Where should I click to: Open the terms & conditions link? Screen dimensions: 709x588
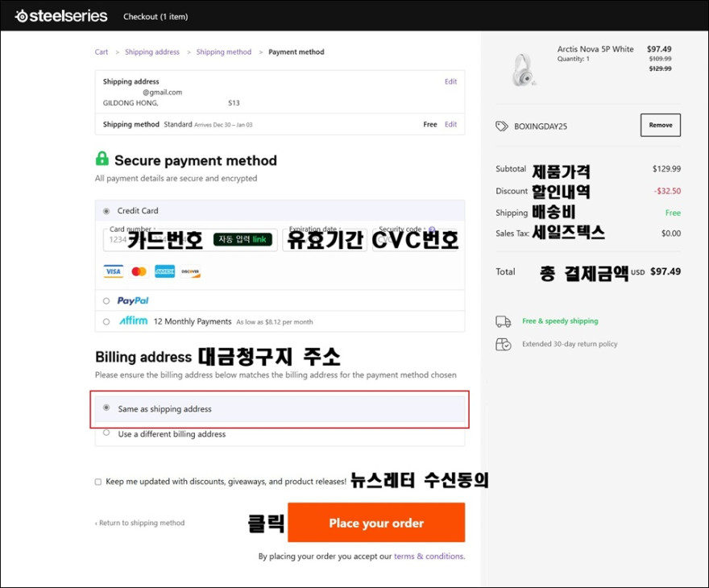click(x=429, y=557)
